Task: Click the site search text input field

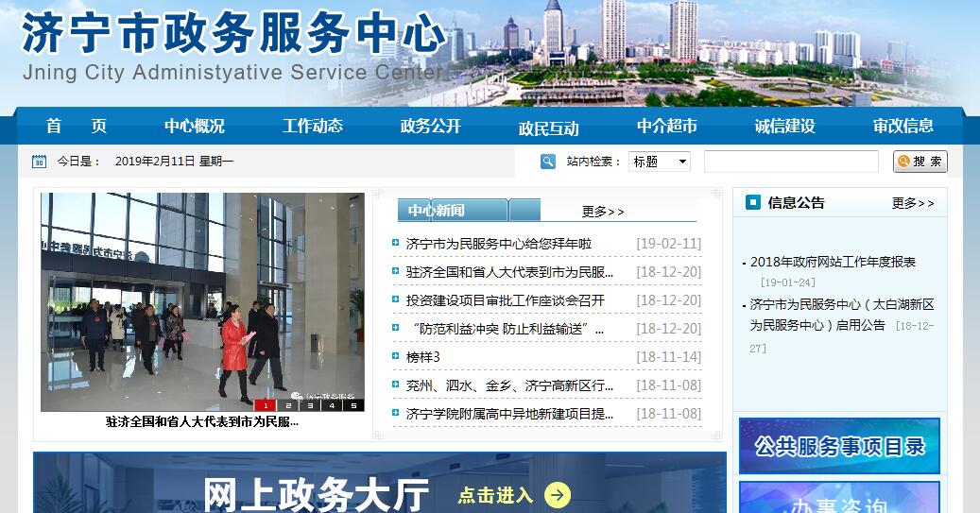Action: (791, 162)
